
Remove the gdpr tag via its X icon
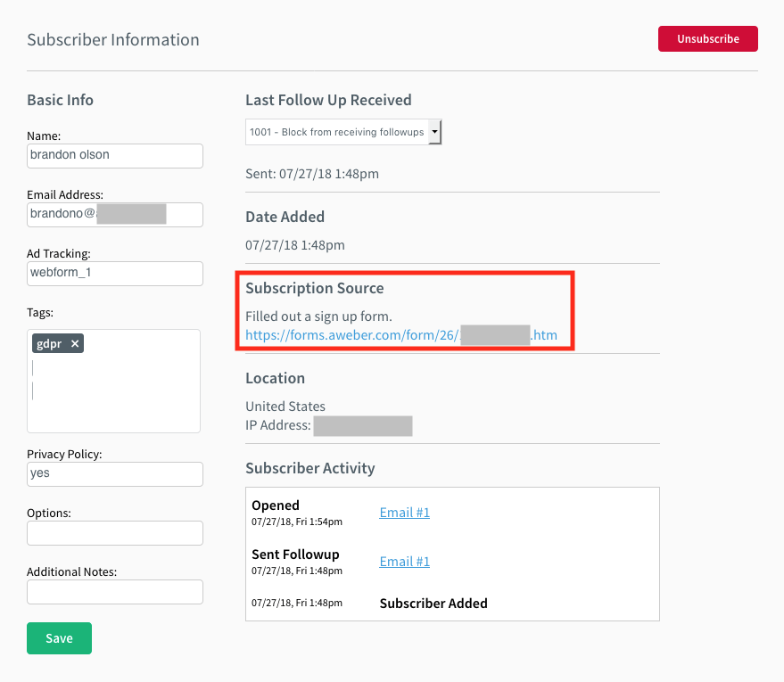pos(75,342)
